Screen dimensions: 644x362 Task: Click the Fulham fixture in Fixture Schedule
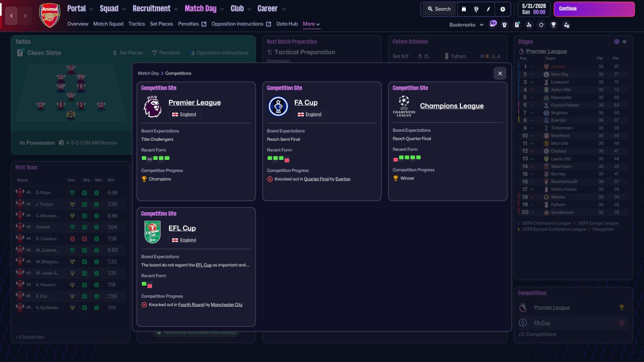click(x=458, y=56)
